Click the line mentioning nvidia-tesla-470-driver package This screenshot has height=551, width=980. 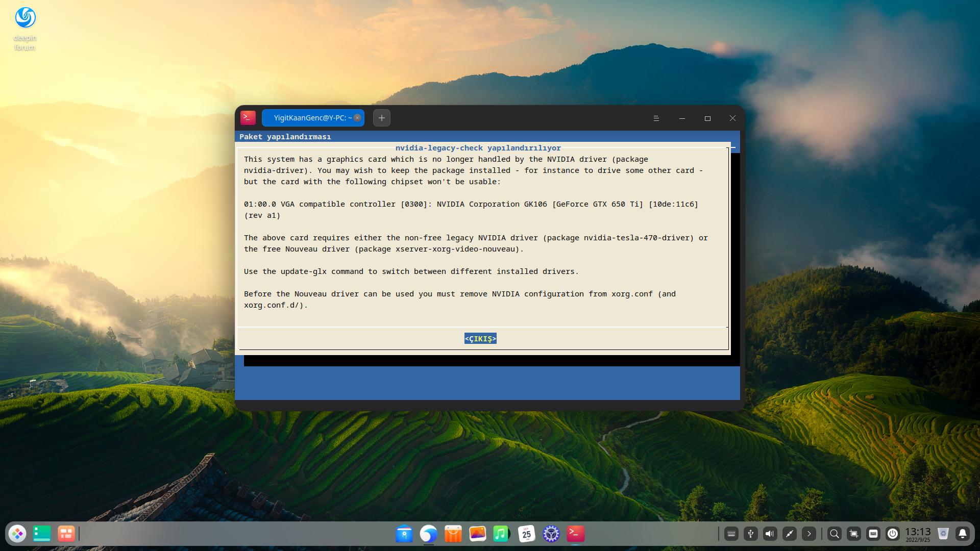click(x=476, y=238)
